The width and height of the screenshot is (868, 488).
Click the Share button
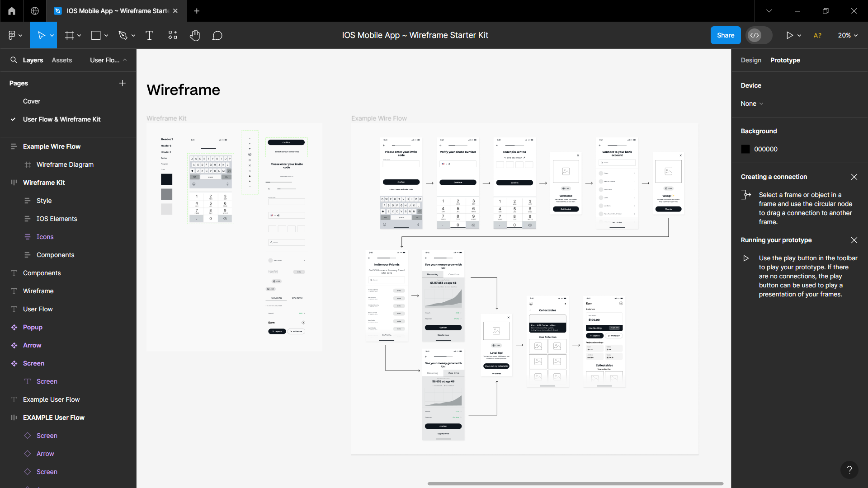coord(726,35)
